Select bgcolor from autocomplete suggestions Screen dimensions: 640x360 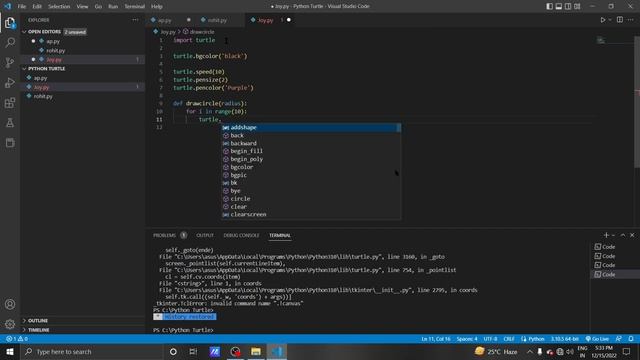(x=311, y=167)
